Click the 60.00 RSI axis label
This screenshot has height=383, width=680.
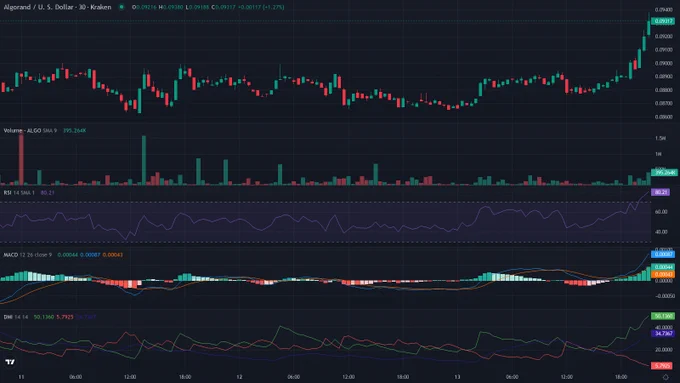(661, 212)
